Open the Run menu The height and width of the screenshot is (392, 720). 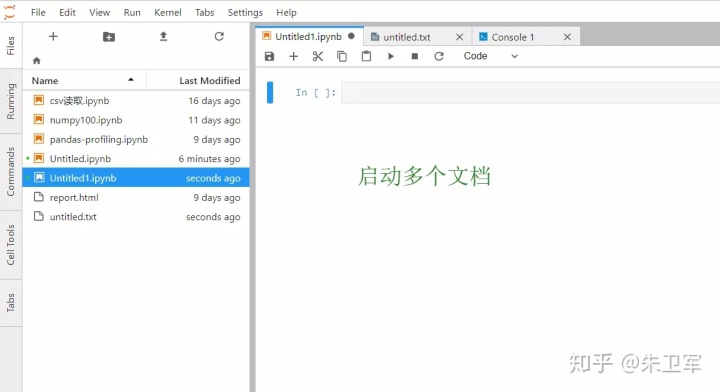(x=132, y=12)
